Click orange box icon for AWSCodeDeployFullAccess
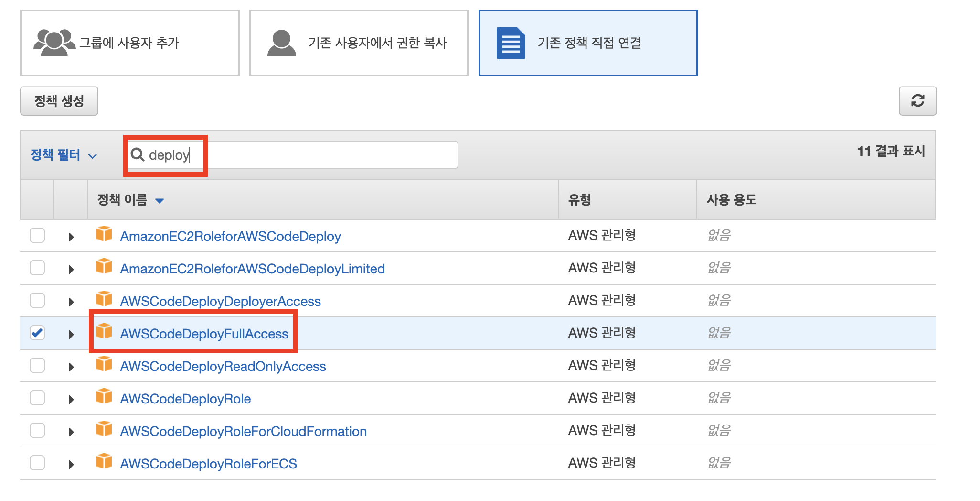This screenshot has width=980, height=501. (x=104, y=331)
